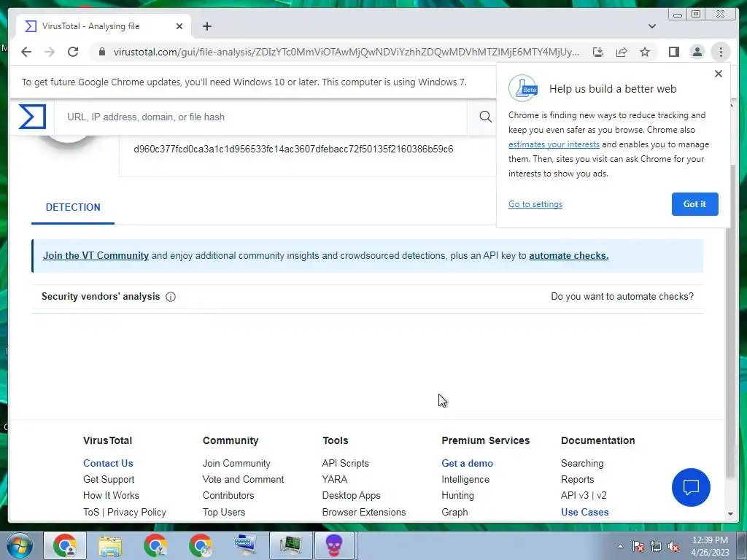
Task: Click the install/download page icon in address bar
Action: tap(598, 52)
